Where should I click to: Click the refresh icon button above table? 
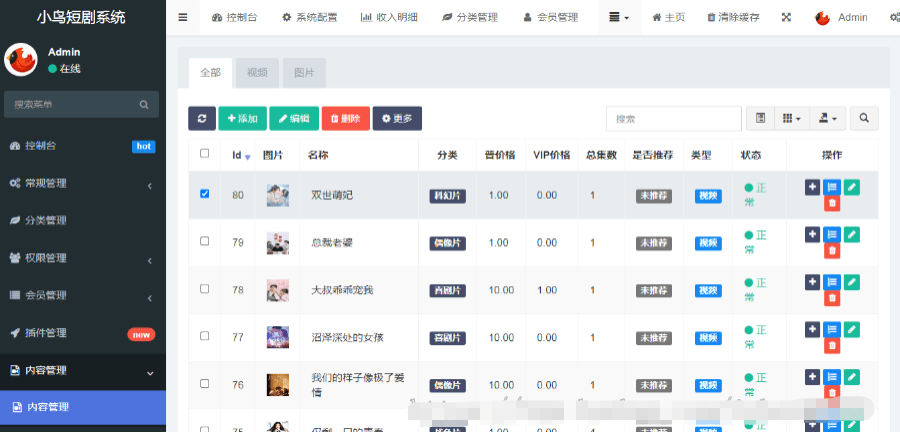[201, 118]
